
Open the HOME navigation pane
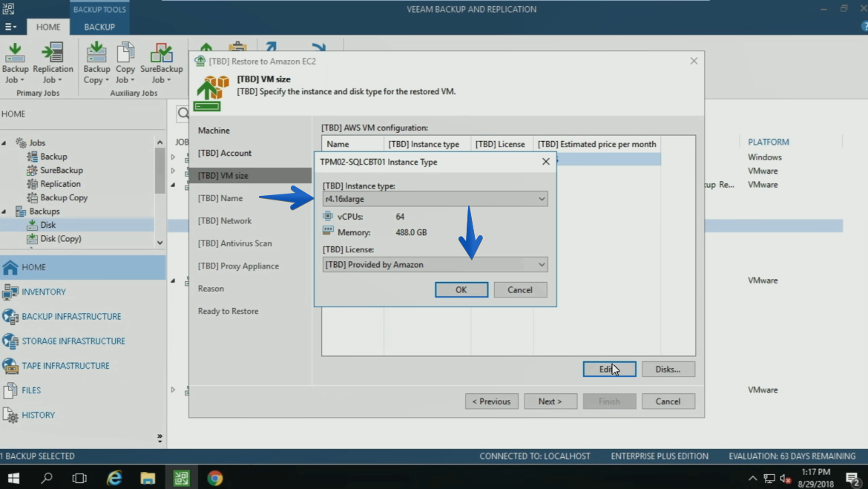(x=83, y=267)
